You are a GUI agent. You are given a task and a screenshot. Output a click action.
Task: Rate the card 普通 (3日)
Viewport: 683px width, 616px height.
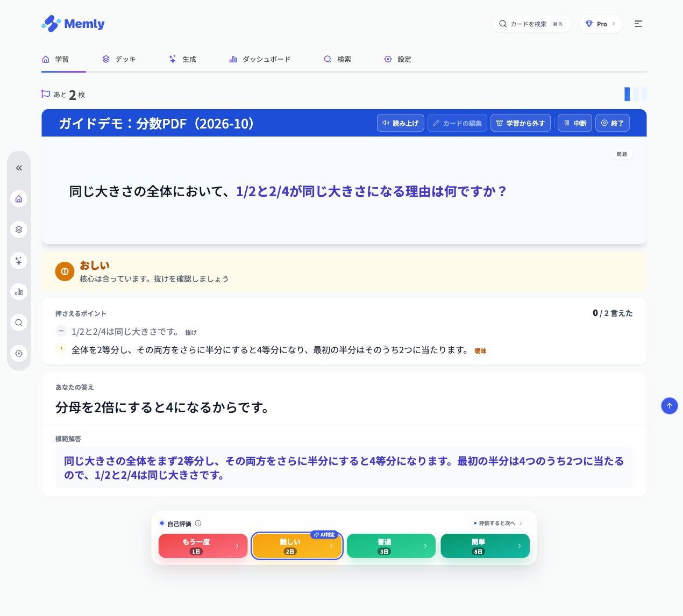pos(391,546)
